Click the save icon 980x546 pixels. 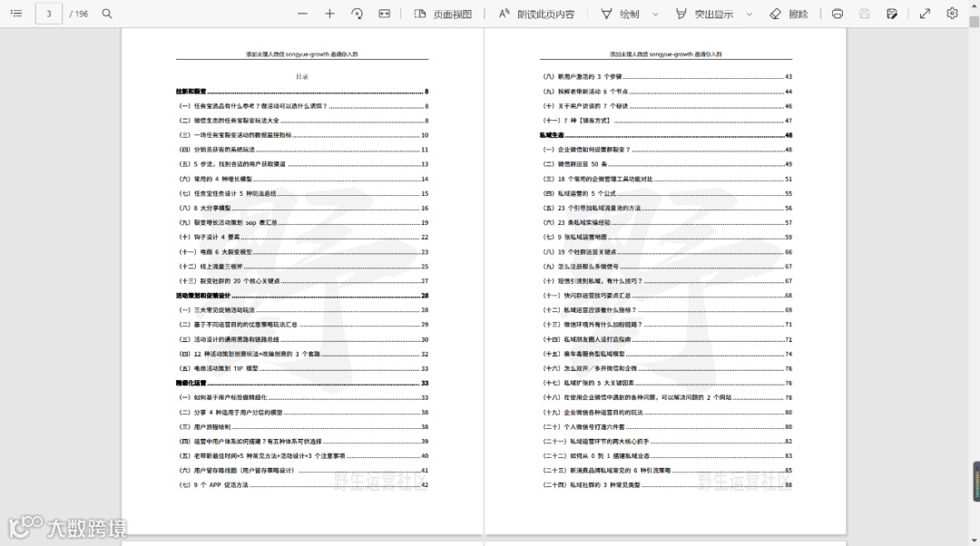(865, 13)
